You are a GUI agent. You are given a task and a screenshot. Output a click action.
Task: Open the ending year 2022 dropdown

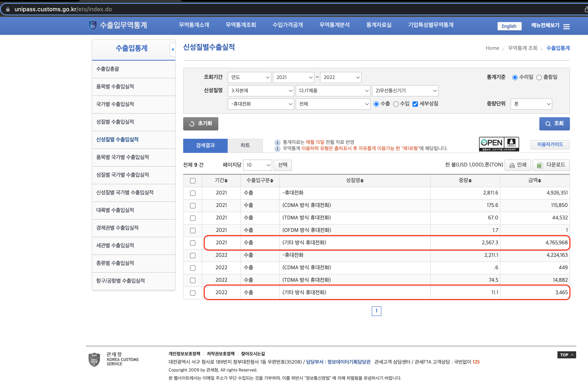[x=340, y=77]
